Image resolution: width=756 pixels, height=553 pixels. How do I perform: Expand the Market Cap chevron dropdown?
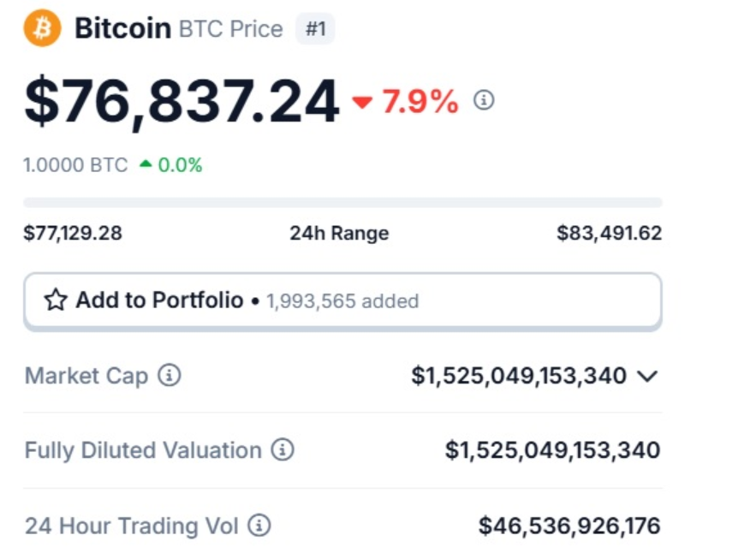pyautogui.click(x=648, y=376)
